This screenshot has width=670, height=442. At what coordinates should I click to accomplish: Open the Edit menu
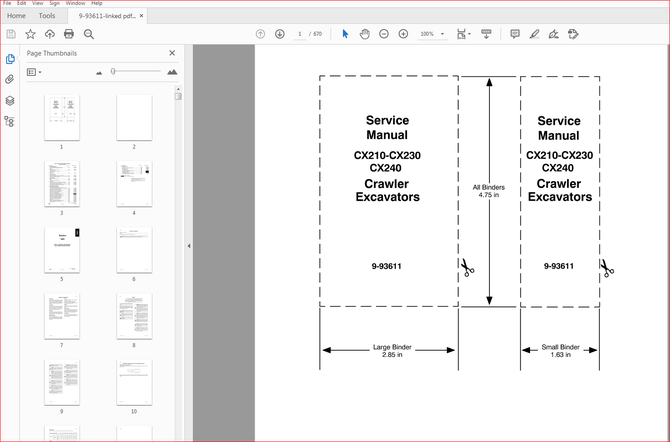pyautogui.click(x=21, y=3)
